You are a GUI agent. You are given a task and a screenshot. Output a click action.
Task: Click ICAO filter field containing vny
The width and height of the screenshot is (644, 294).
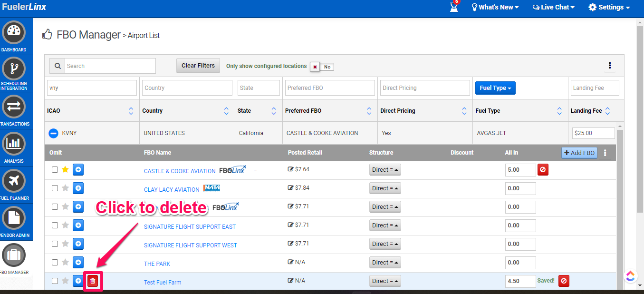[92, 88]
